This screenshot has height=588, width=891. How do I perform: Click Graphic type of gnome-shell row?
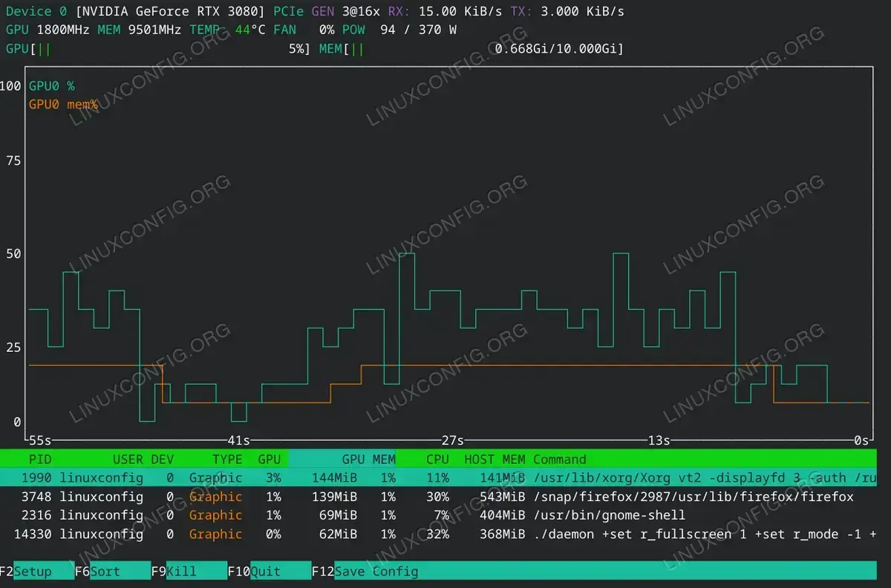click(215, 514)
